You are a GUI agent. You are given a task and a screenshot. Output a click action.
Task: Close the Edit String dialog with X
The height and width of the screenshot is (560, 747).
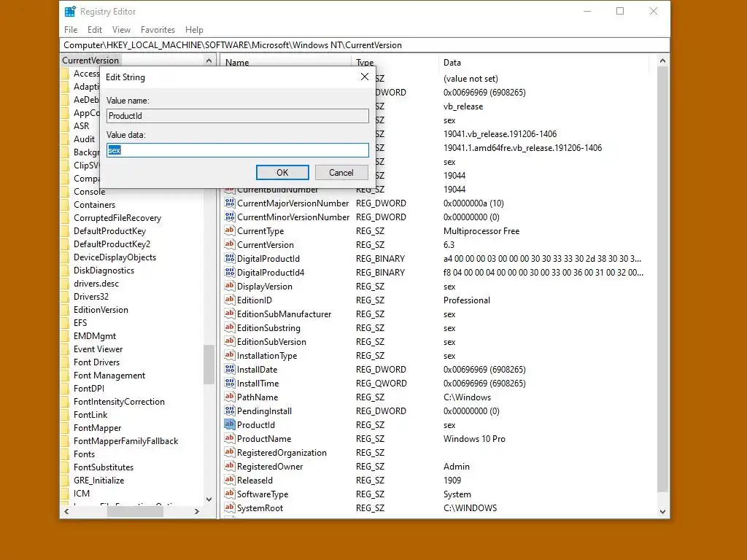pos(365,77)
